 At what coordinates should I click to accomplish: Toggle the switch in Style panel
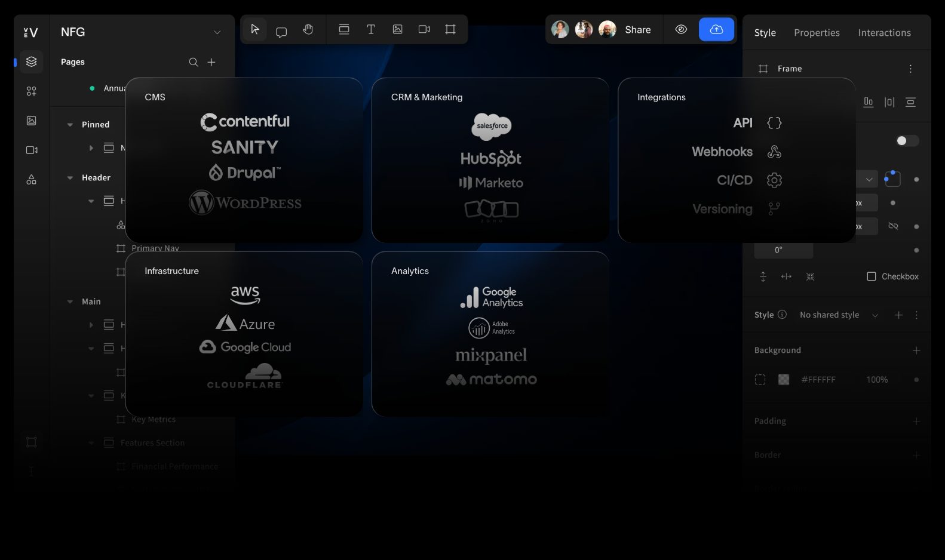click(907, 141)
